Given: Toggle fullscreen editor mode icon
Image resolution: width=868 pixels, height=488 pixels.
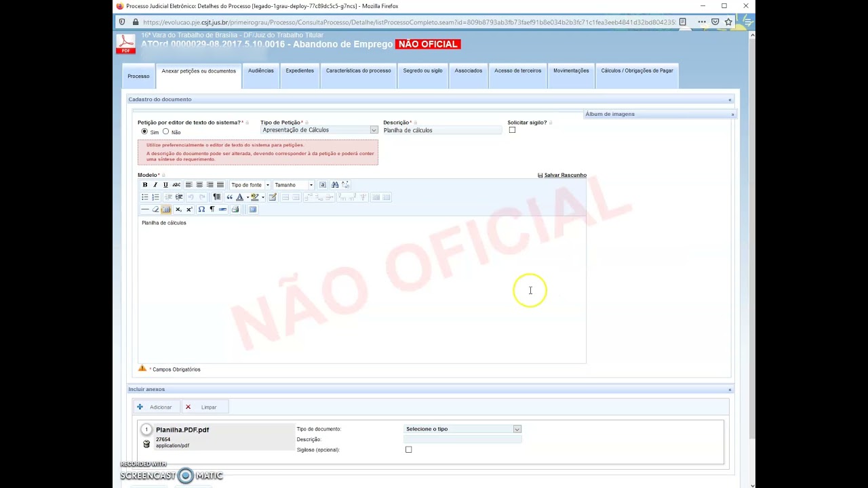Looking at the screenshot, I should click(252, 209).
